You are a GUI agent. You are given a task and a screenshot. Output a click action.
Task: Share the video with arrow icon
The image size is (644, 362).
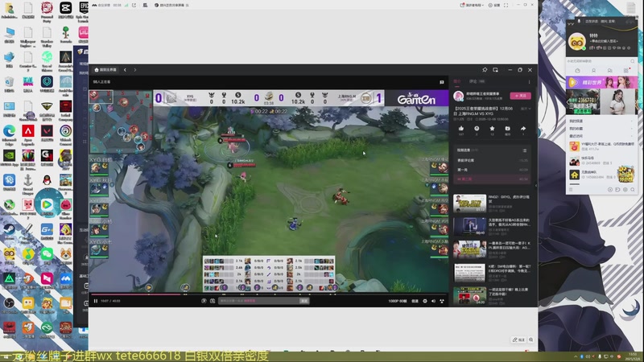click(523, 130)
